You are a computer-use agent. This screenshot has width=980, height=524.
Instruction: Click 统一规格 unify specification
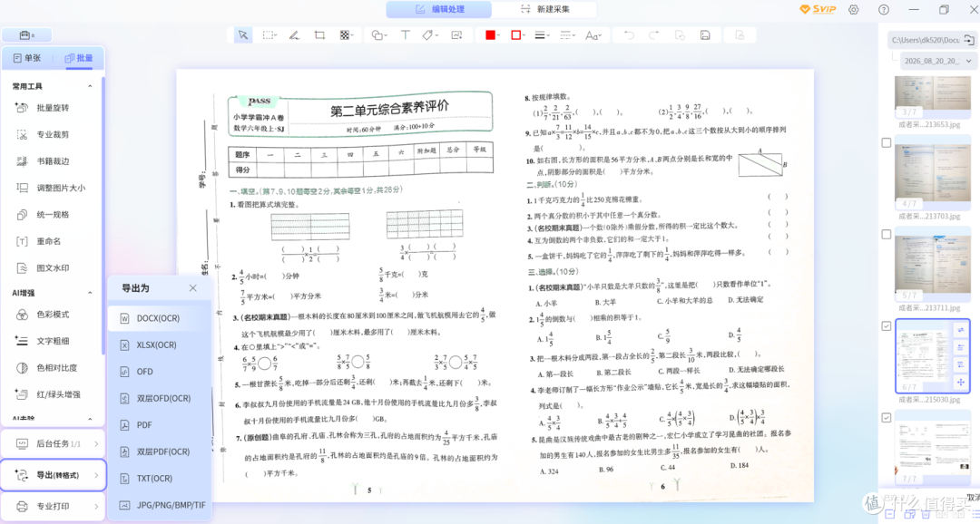[x=53, y=214]
